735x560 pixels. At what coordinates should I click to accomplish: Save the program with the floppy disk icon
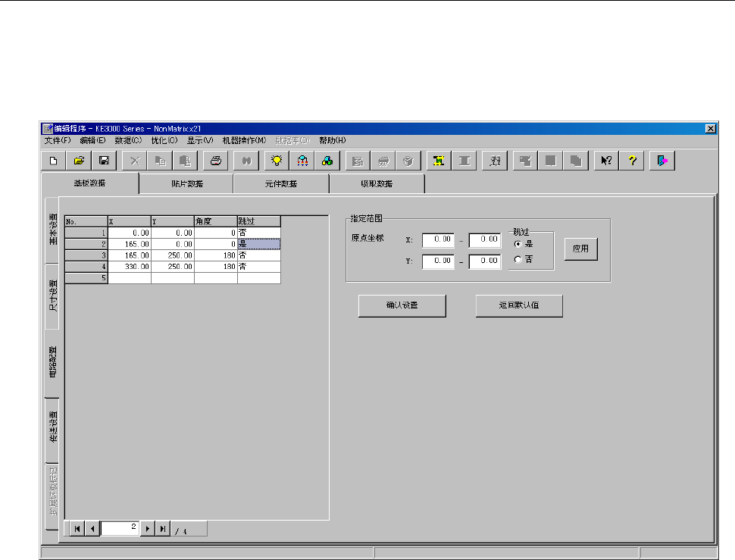[104, 161]
